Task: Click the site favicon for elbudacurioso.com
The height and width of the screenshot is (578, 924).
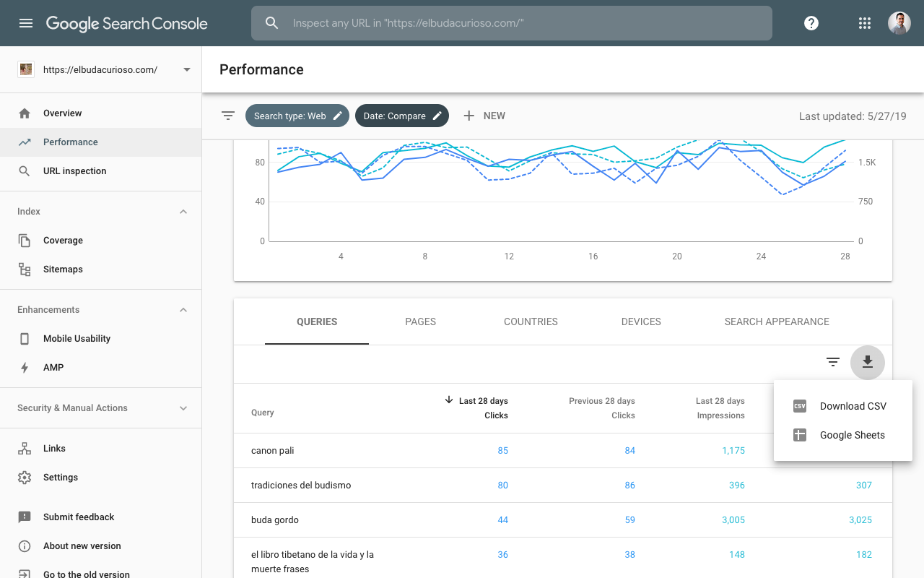Action: pyautogui.click(x=26, y=70)
